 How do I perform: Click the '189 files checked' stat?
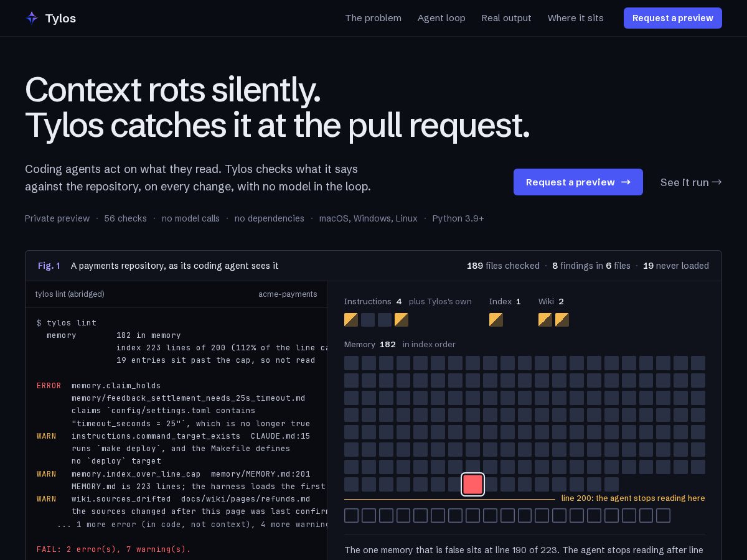[503, 266]
